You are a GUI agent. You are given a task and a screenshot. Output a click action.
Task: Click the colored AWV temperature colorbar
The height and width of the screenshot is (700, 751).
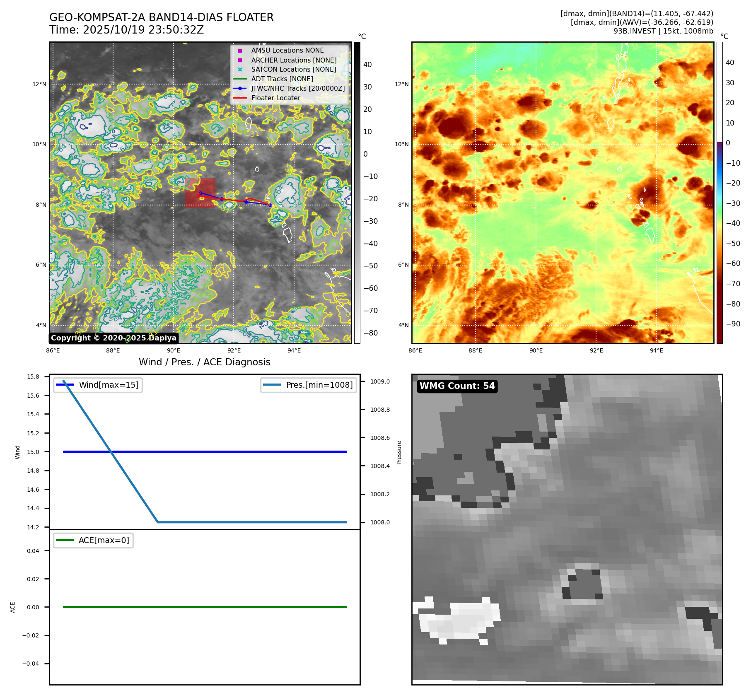(720, 193)
